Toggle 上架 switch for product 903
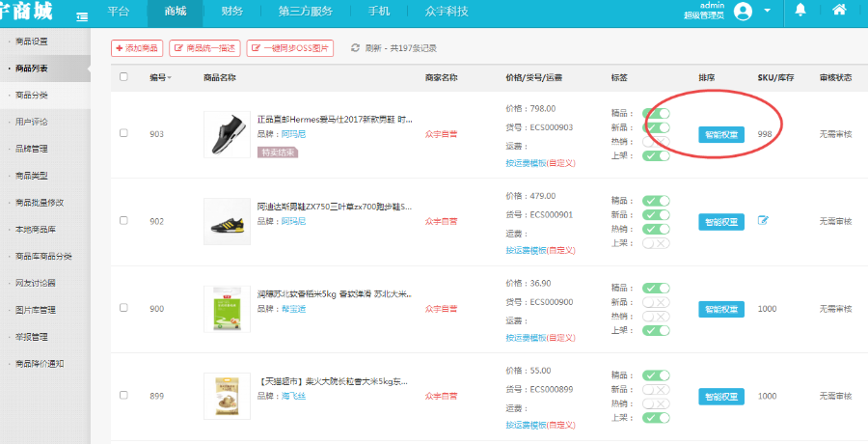 [x=656, y=155]
